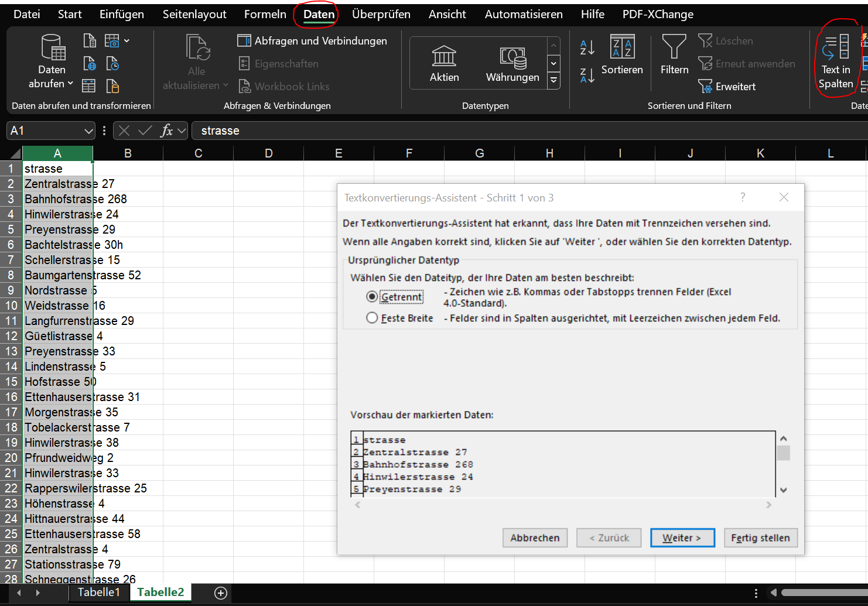Open the Seitenlayout tab
This screenshot has height=606, width=868.
(x=194, y=14)
